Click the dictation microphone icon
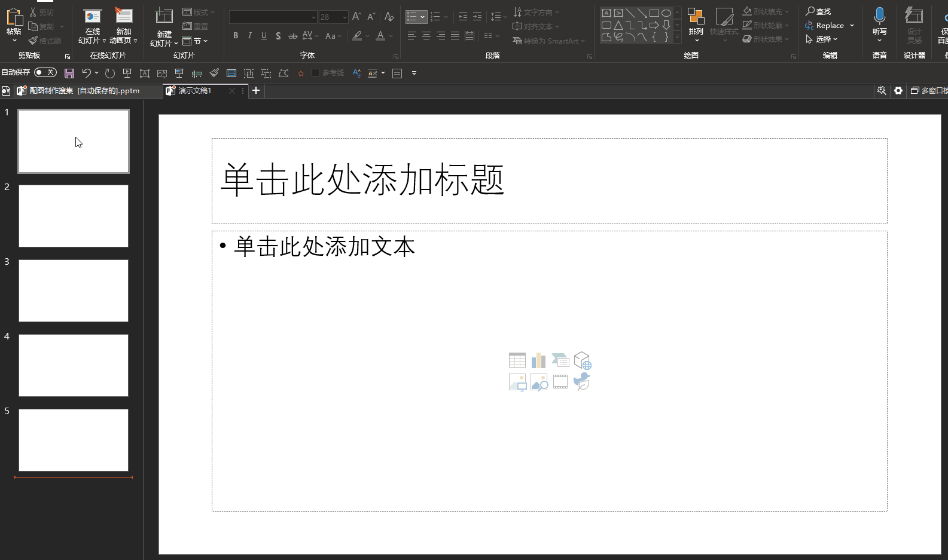 [879, 15]
